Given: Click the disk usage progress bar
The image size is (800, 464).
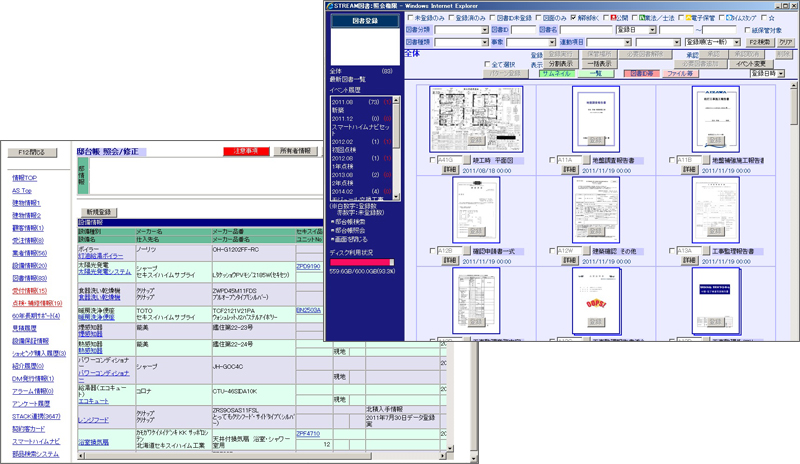Looking at the screenshot, I should [361, 262].
